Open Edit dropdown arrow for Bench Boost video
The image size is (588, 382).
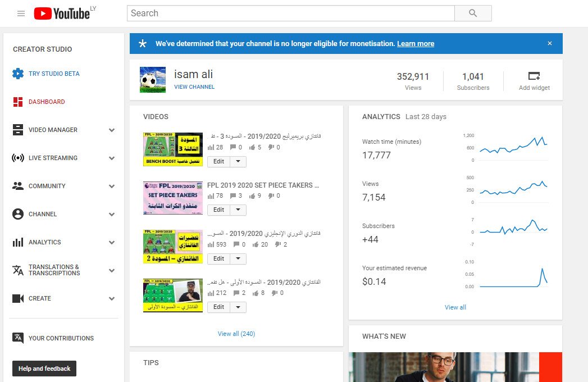click(238, 161)
